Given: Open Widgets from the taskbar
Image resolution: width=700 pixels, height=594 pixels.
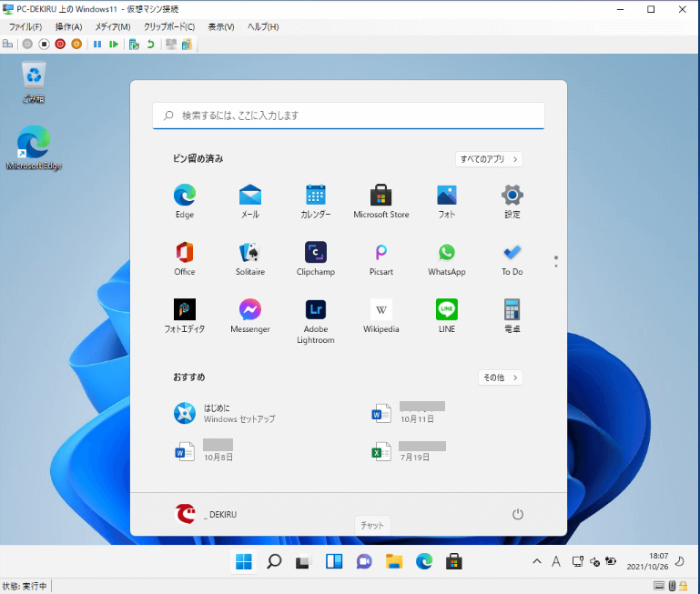Looking at the screenshot, I should click(x=334, y=561).
